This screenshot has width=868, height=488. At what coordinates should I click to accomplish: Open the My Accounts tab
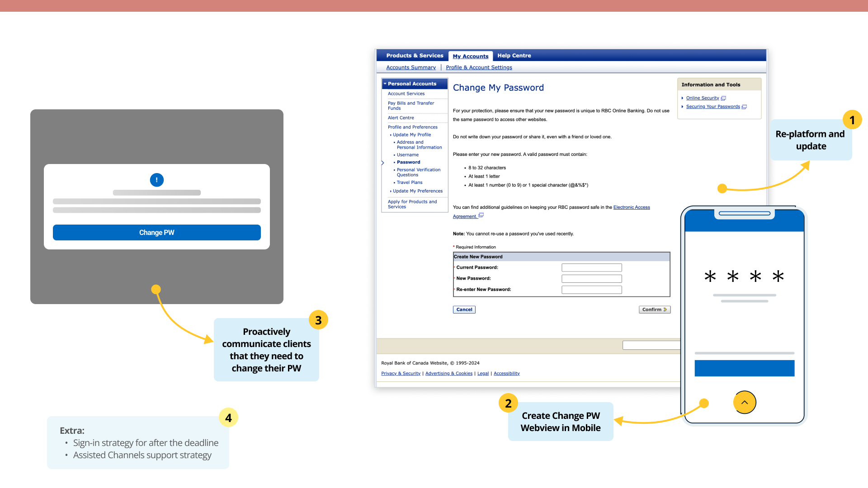471,56
